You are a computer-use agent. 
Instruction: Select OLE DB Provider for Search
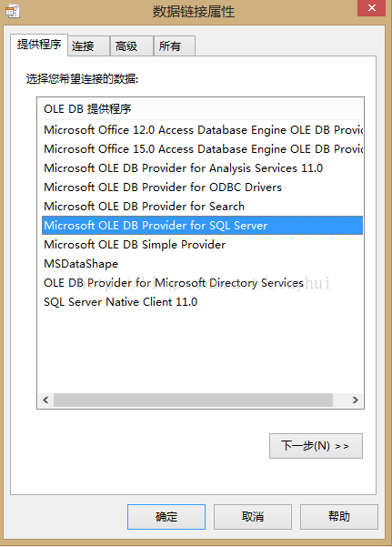coord(202,207)
